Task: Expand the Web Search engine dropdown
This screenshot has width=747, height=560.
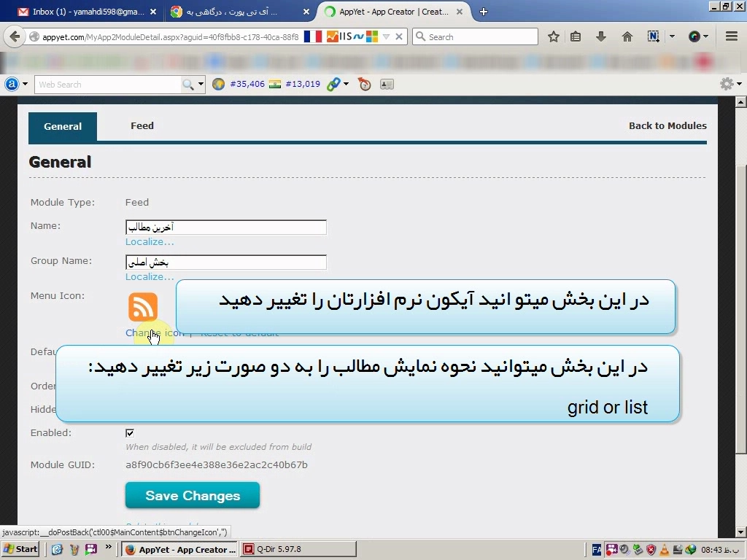Action: pyautogui.click(x=201, y=85)
